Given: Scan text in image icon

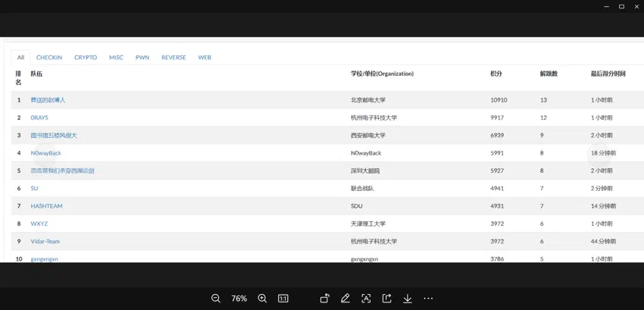Looking at the screenshot, I should (x=366, y=299).
